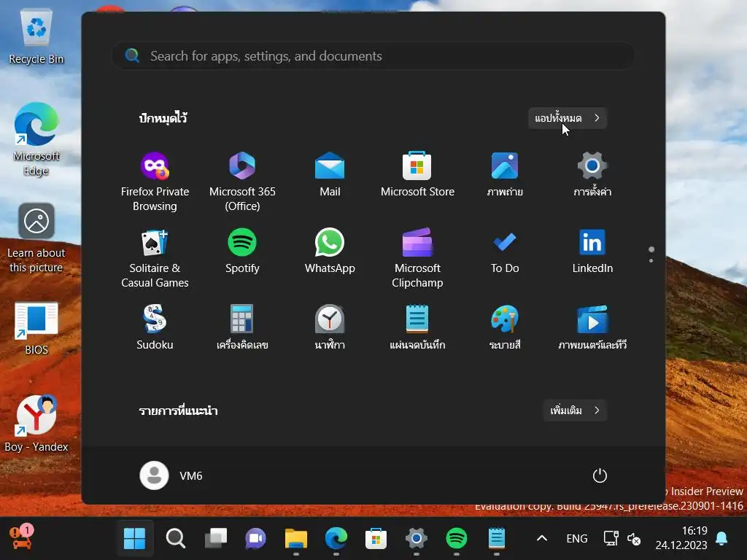747x560 pixels.
Task: Open Notepad (แผ่นจดบันทึก) pinned app
Action: point(417,327)
